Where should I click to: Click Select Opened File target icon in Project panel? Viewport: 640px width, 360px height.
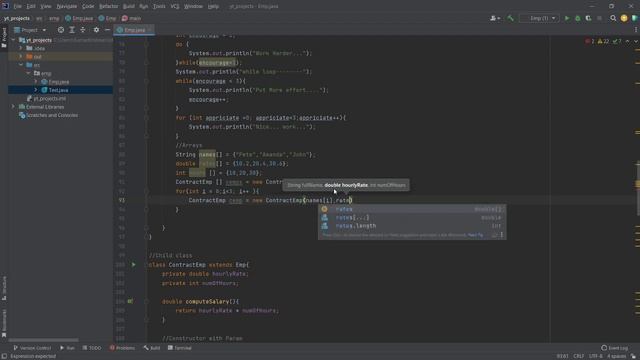coord(61,30)
